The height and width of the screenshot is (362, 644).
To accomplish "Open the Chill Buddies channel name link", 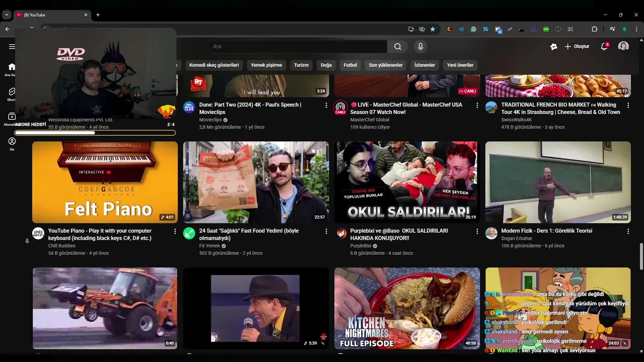I will [62, 246].
